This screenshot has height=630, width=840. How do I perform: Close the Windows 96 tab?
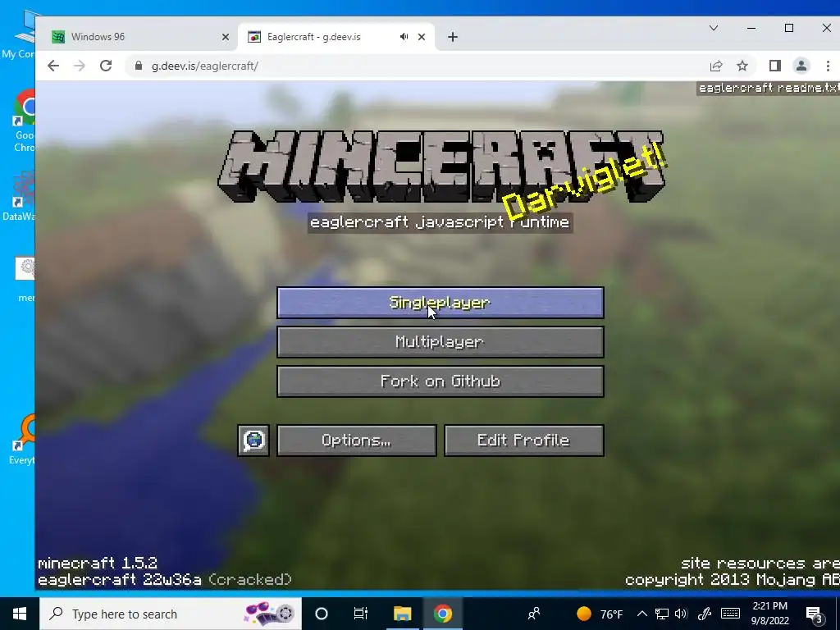(x=226, y=37)
